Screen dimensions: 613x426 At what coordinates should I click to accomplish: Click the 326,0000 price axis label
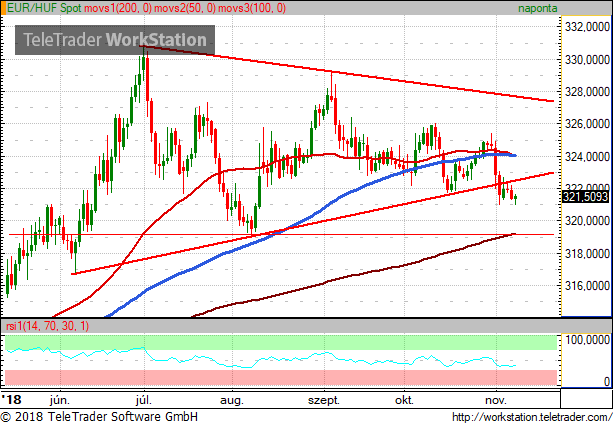click(x=587, y=124)
